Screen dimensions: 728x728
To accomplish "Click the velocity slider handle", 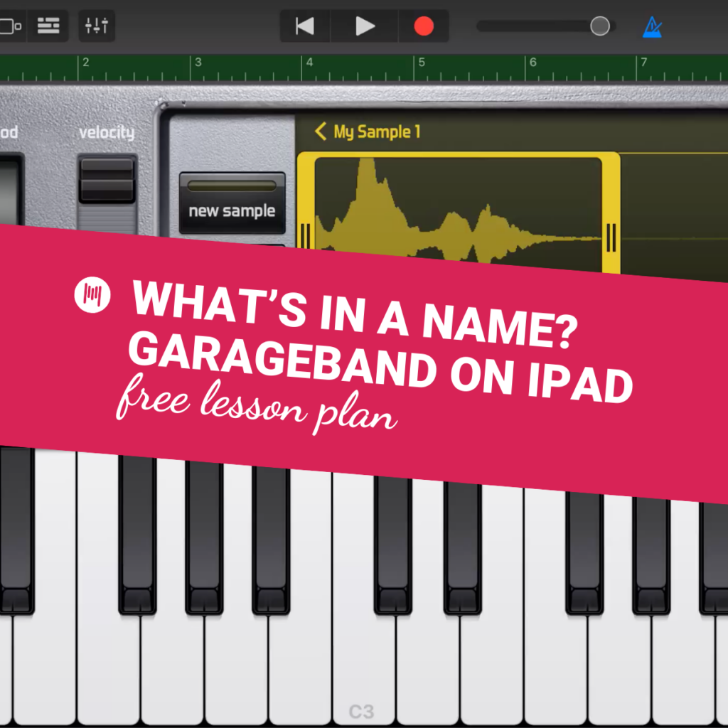I will pos(107,180).
